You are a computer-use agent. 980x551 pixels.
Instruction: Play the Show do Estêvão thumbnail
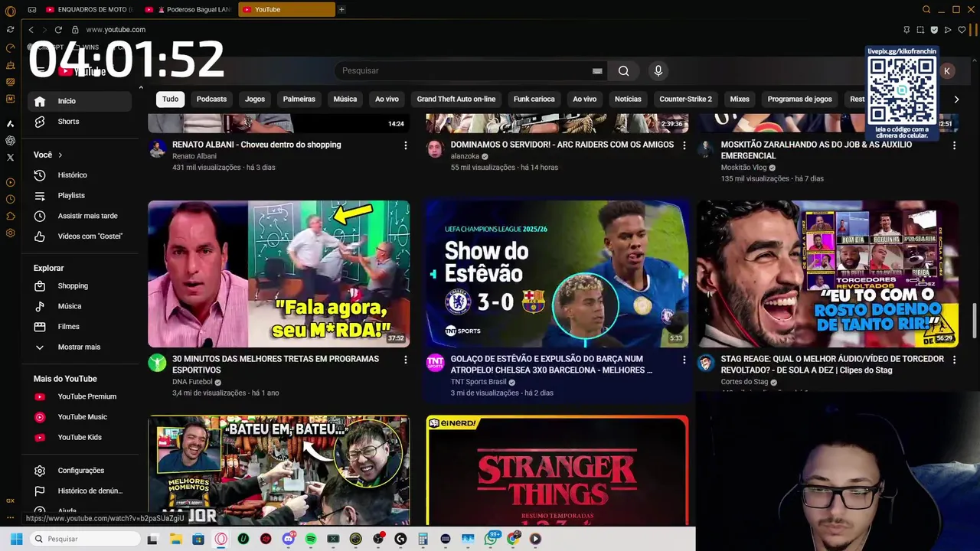point(557,274)
